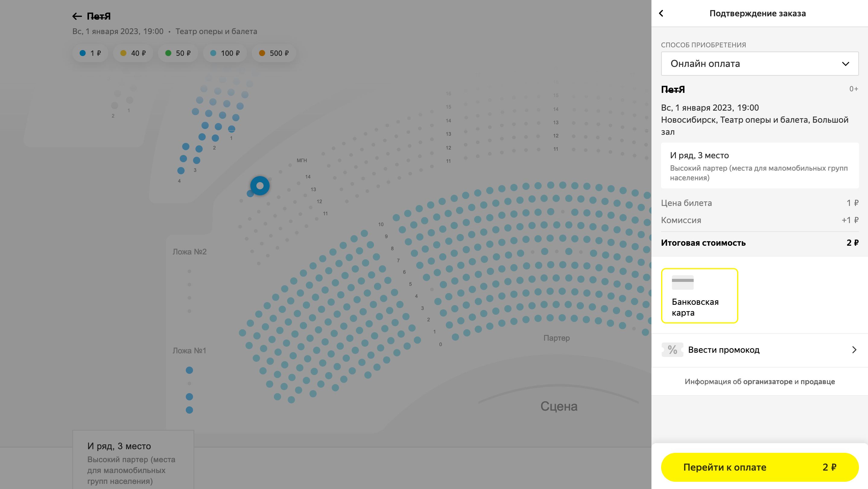The image size is (868, 489).
Task: Expand the dropdown chevron for payment method
Action: pos(845,64)
